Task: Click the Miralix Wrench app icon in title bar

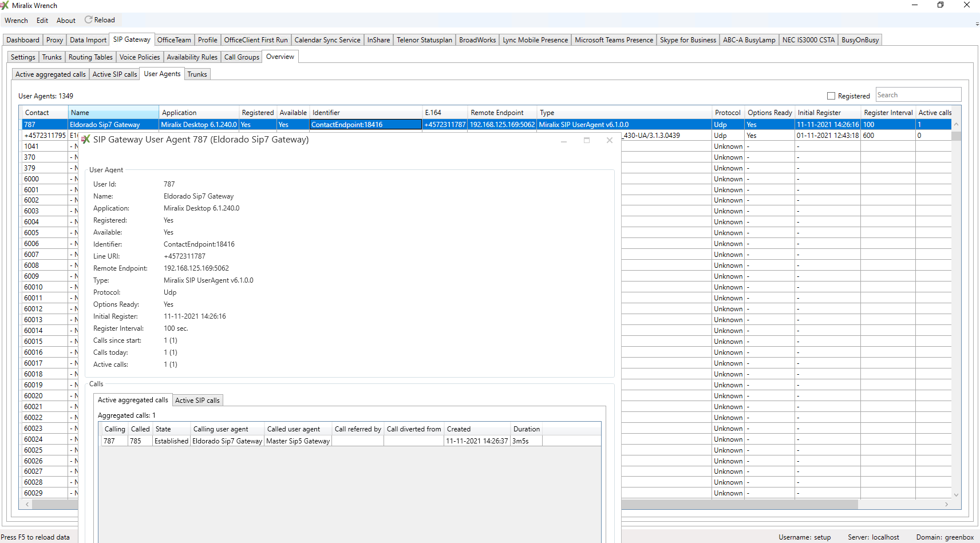Action: click(5, 5)
